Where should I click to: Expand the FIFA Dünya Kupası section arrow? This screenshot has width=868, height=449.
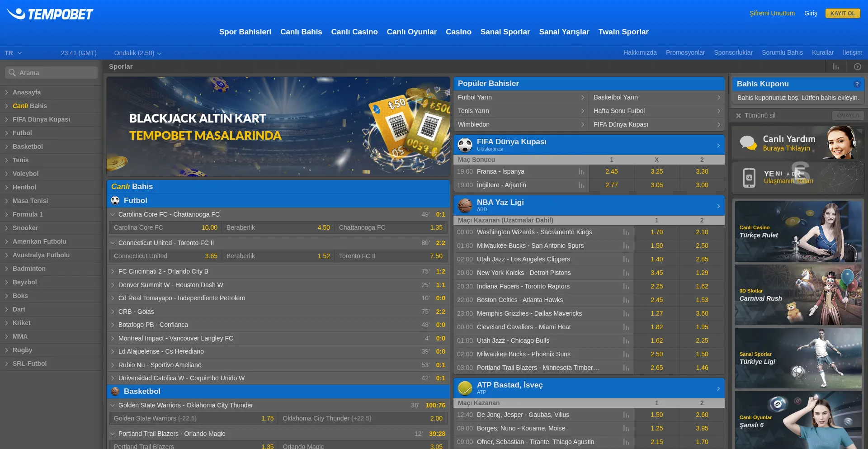[718, 146]
